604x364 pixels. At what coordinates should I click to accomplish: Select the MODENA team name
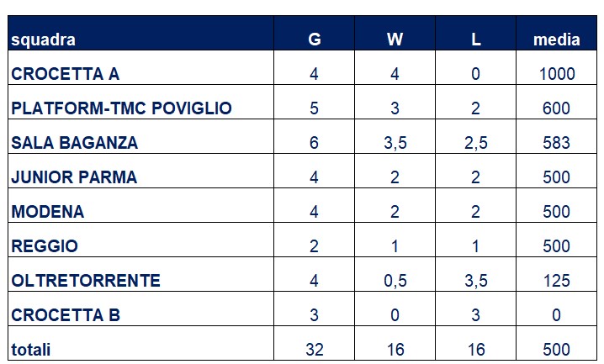47,212
